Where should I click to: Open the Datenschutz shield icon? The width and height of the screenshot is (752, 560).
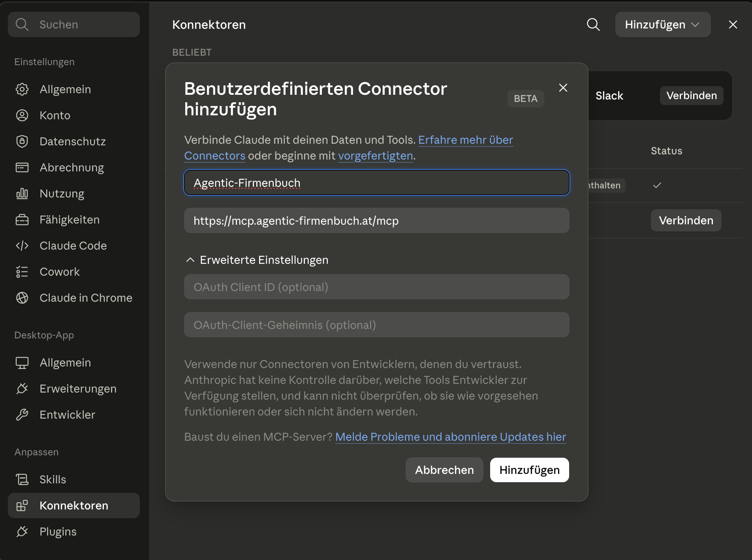pyautogui.click(x=22, y=141)
